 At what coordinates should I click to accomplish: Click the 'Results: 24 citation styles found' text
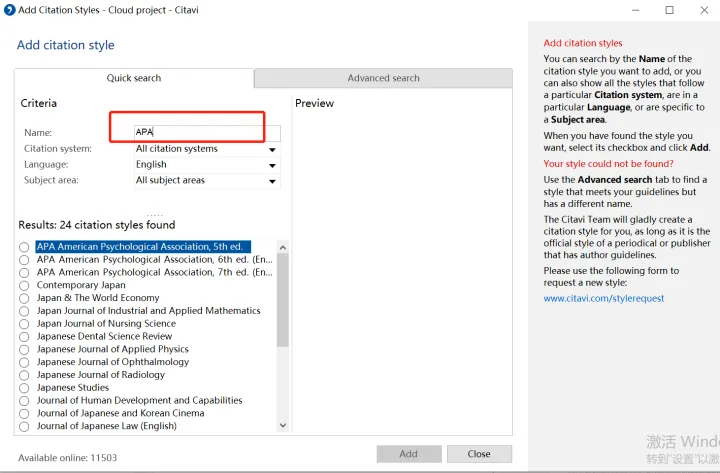(97, 225)
